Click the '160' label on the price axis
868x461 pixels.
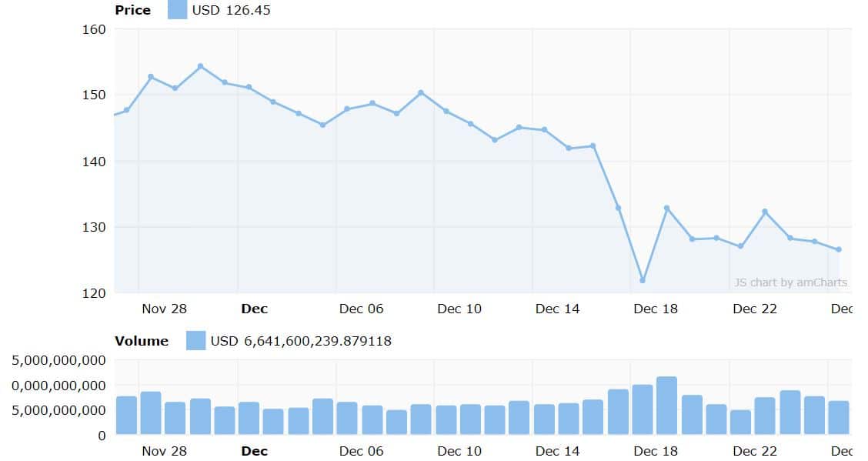coord(95,29)
